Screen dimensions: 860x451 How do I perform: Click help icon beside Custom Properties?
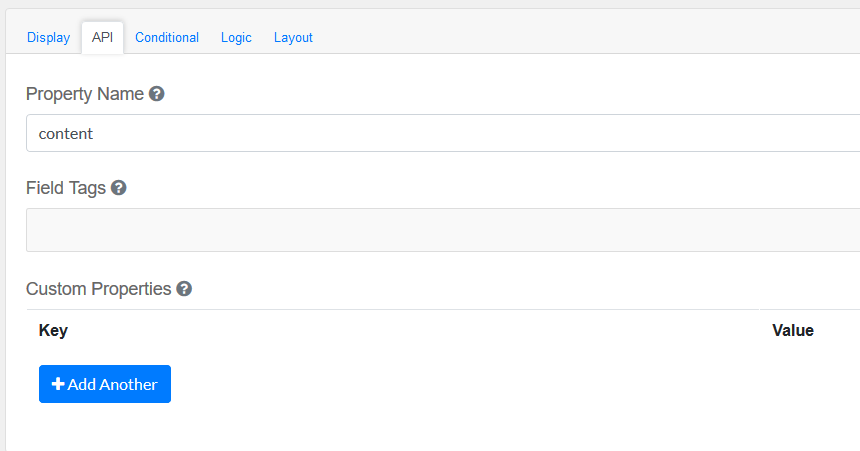click(184, 289)
